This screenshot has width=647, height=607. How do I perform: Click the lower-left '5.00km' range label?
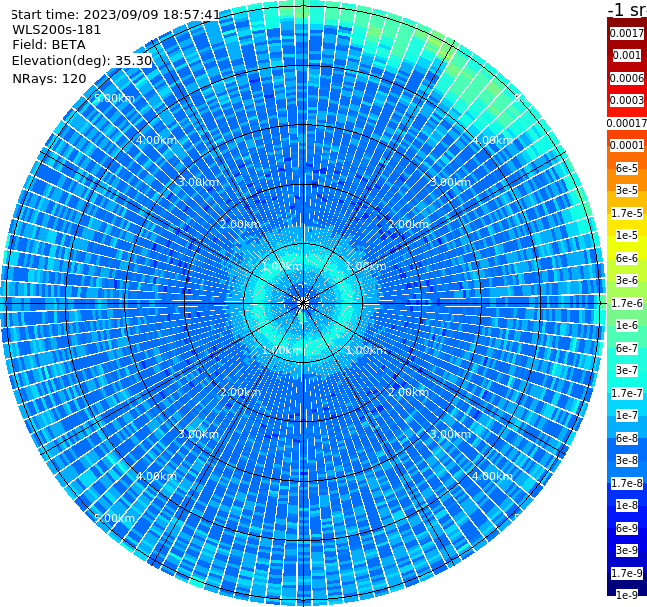point(114,518)
